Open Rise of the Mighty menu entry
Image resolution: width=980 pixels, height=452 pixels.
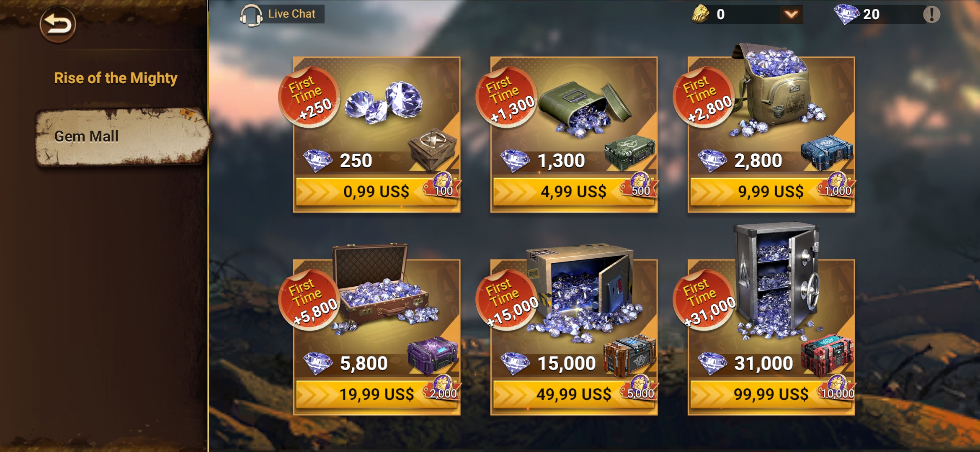point(116,78)
